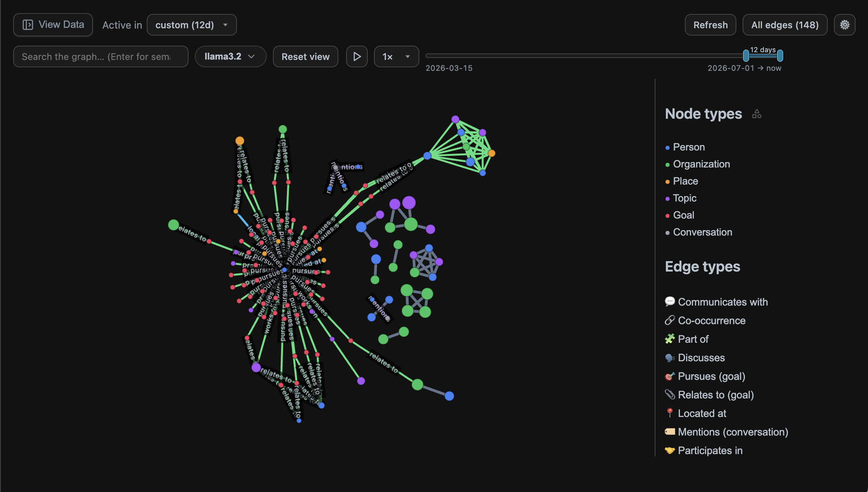Click the View Data sidebar panel icon
This screenshot has width=868, height=492.
point(28,25)
